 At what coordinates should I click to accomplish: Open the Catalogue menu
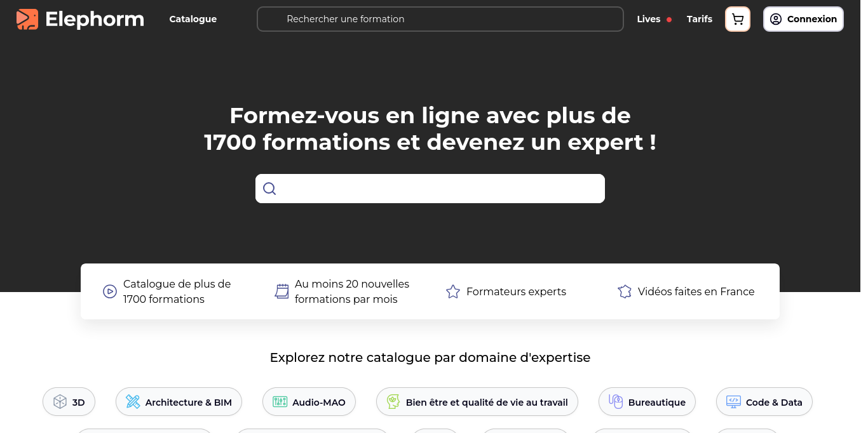[193, 19]
